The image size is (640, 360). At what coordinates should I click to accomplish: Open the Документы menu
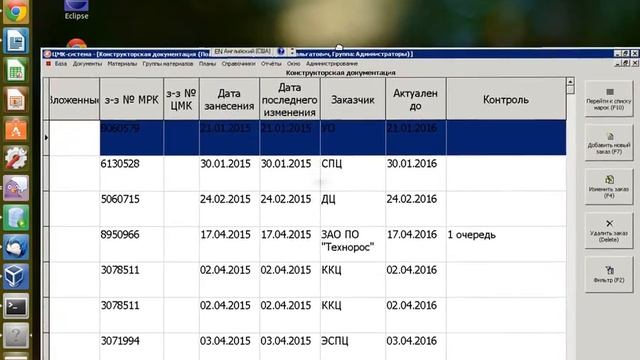tap(87, 64)
